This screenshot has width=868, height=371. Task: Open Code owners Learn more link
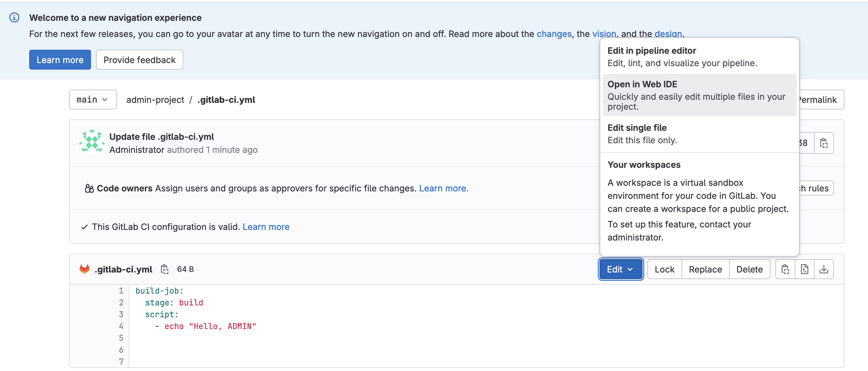click(x=443, y=188)
